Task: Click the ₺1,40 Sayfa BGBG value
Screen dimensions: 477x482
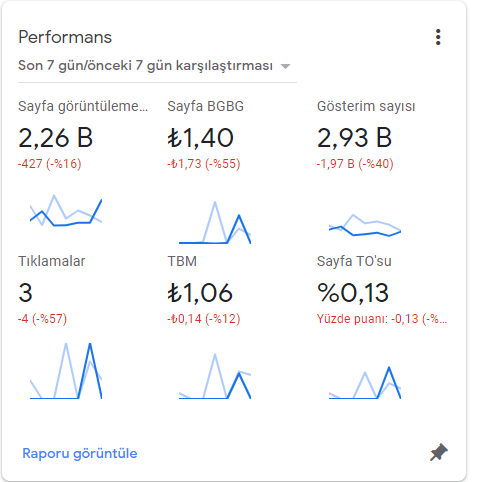Action: point(200,138)
